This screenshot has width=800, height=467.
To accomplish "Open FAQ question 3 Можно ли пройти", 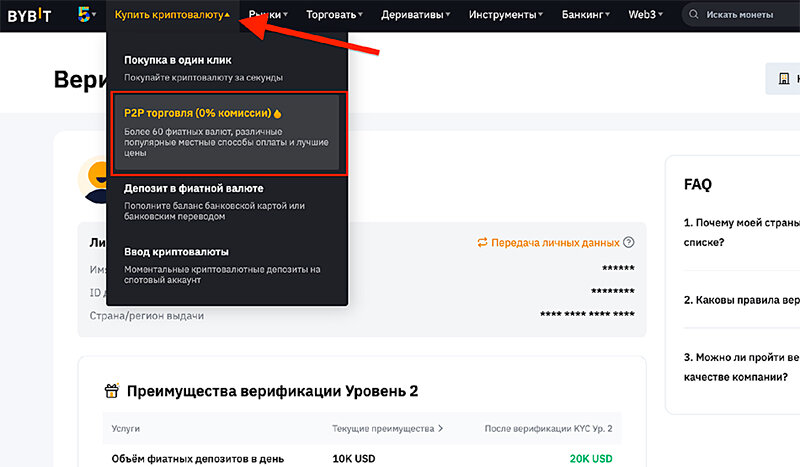I will pyautogui.click(x=741, y=367).
